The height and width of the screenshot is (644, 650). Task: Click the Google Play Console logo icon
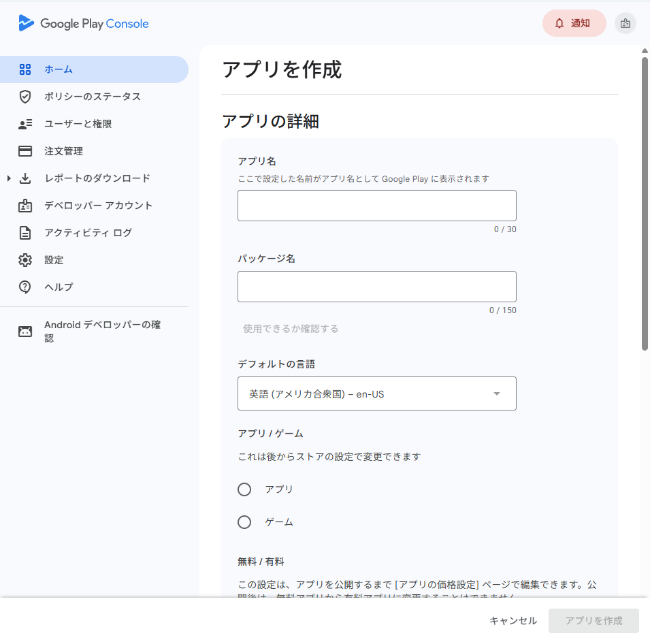coord(26,23)
